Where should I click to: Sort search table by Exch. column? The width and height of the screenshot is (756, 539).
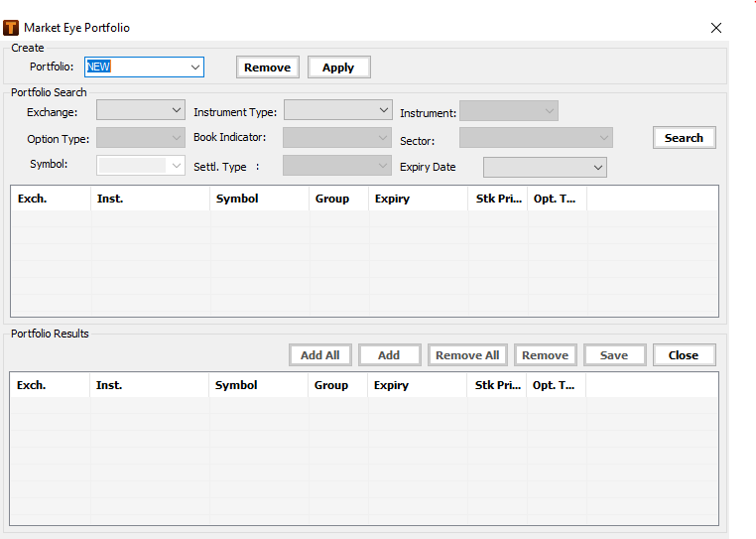pyautogui.click(x=51, y=199)
